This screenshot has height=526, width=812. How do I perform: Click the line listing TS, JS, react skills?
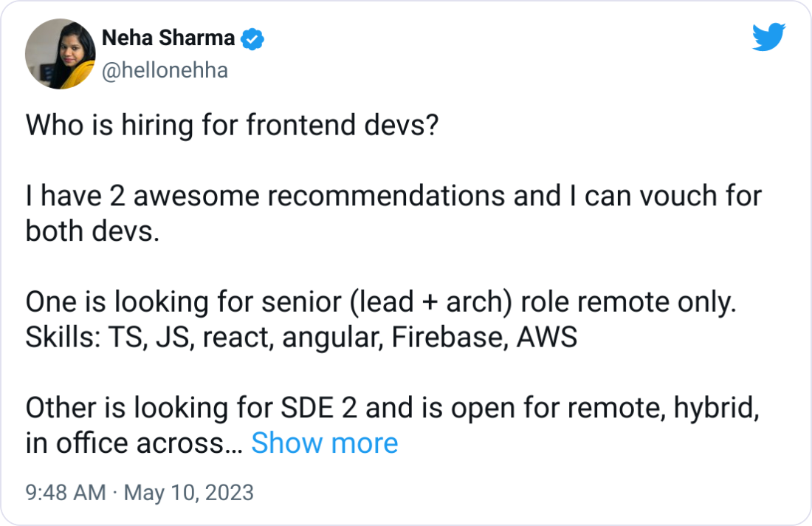(300, 337)
